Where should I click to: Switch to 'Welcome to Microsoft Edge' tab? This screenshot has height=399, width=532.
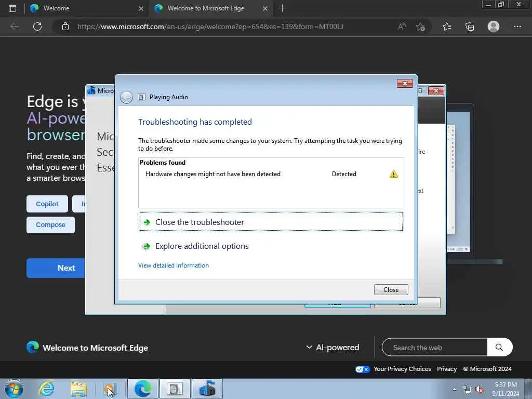(x=210, y=8)
